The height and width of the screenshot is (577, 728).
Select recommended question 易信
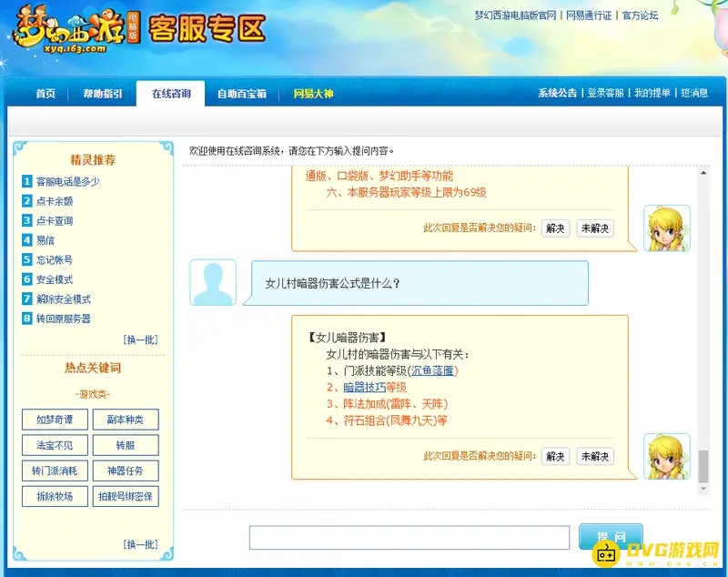(45, 240)
